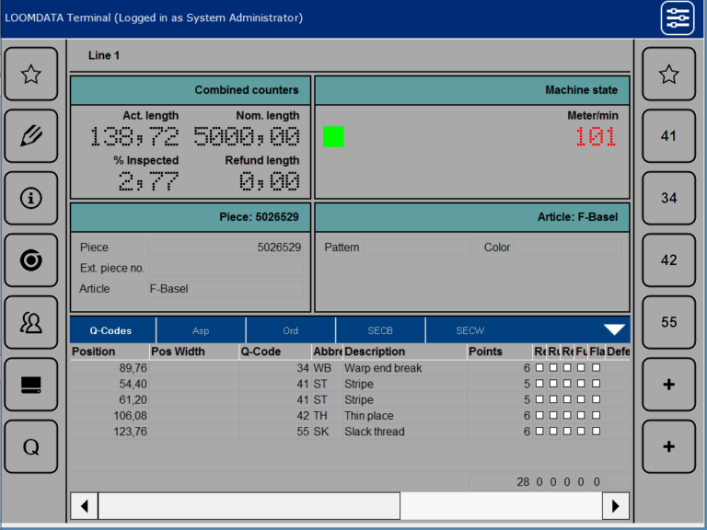Click the circular target icon in left sidebar

coord(31,260)
